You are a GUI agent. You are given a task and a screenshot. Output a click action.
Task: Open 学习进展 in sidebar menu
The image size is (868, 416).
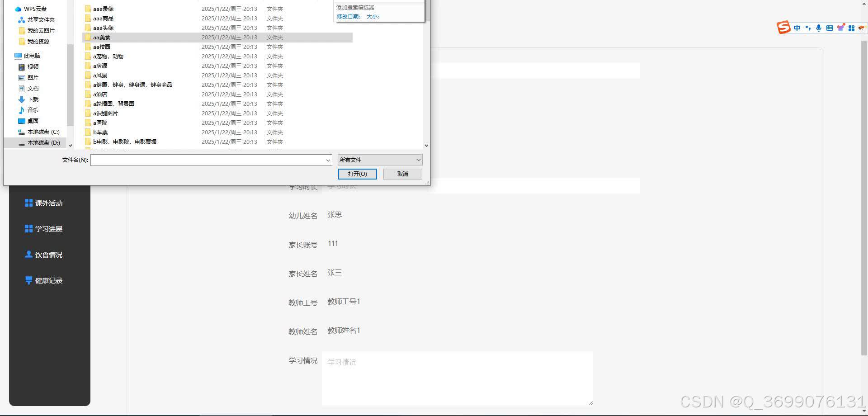[44, 229]
